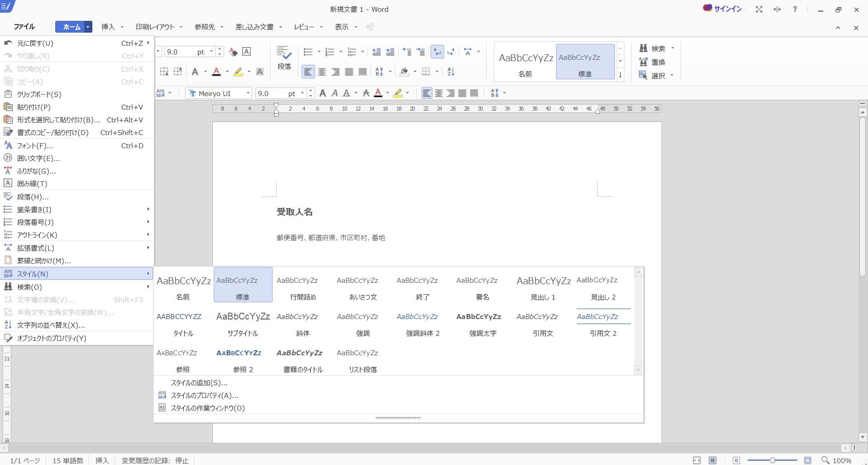Viewport: 868px width, 465px height.
Task: Open the Meiryo UI font dropdown
Action: click(248, 93)
